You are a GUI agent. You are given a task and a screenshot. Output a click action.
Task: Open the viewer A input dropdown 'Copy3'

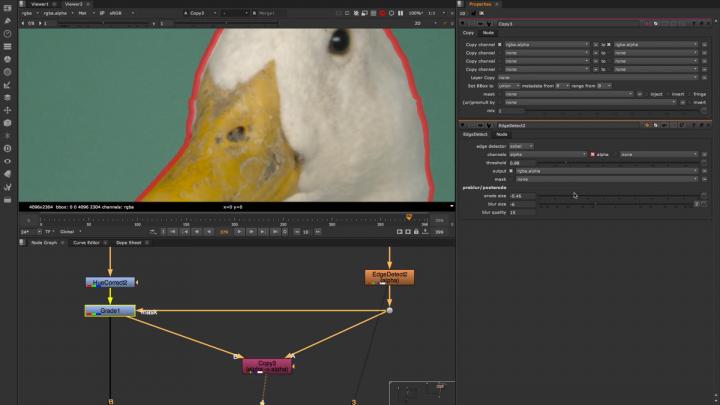click(x=200, y=13)
